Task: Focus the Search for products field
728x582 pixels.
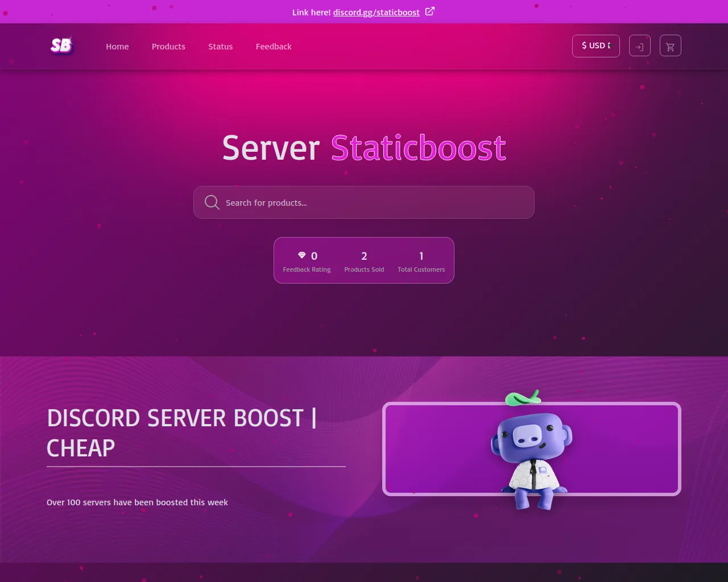Action: 364,202
